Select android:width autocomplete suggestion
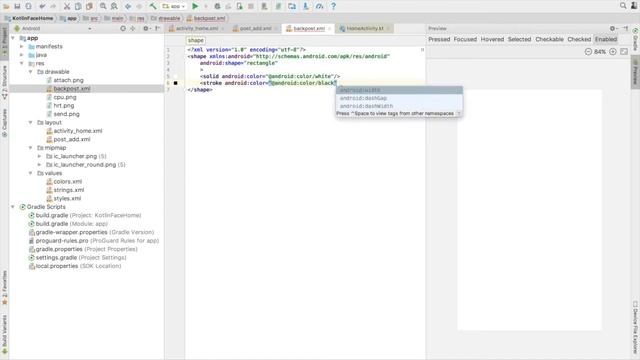 (399, 90)
